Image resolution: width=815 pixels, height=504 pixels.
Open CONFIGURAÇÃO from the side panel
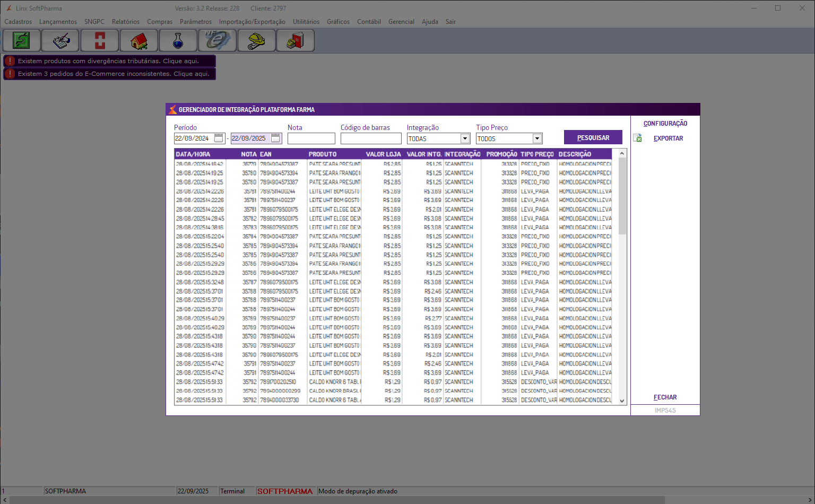[x=665, y=124]
